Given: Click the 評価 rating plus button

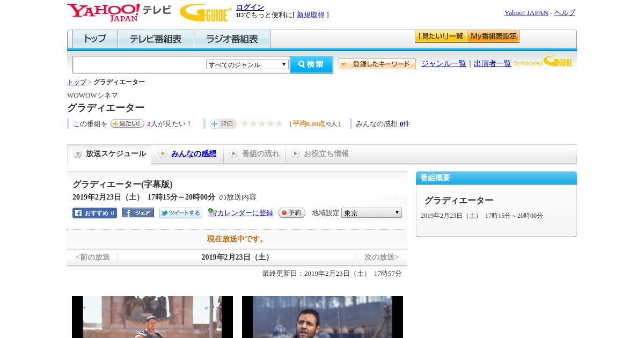Looking at the screenshot, I should pos(223,124).
